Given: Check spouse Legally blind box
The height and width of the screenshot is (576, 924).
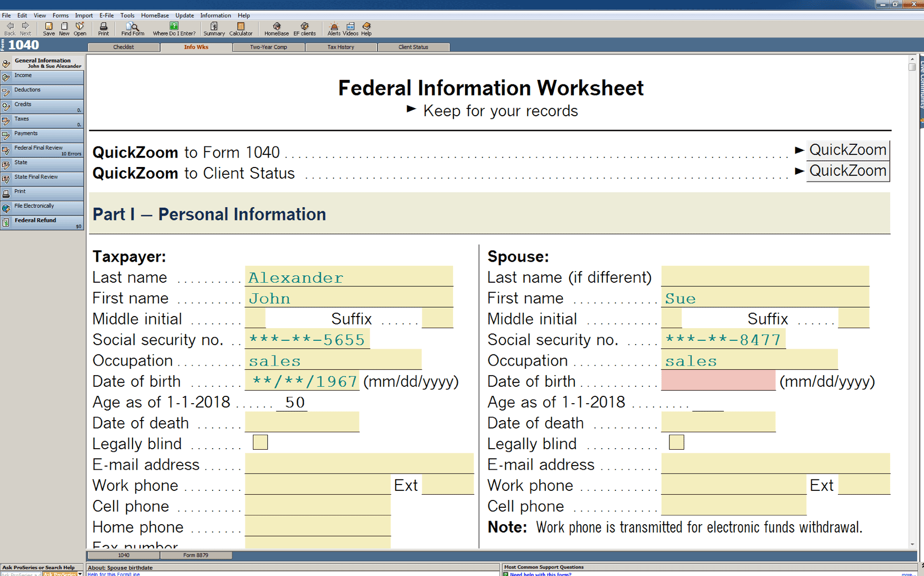Looking at the screenshot, I should pyautogui.click(x=676, y=442).
